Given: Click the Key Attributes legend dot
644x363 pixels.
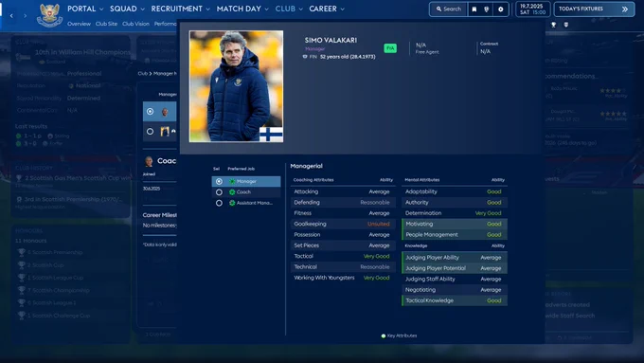Looking at the screenshot, I should (384, 336).
